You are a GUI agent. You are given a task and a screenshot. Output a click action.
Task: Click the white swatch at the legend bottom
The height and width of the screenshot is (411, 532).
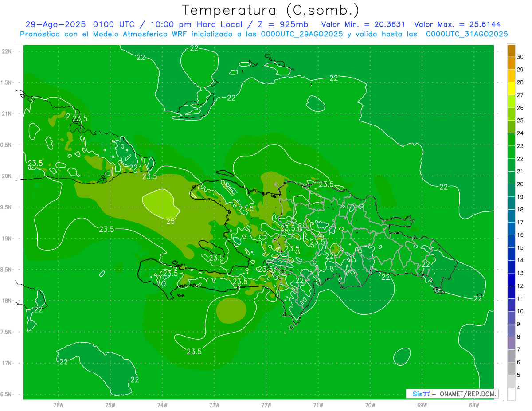point(511,394)
